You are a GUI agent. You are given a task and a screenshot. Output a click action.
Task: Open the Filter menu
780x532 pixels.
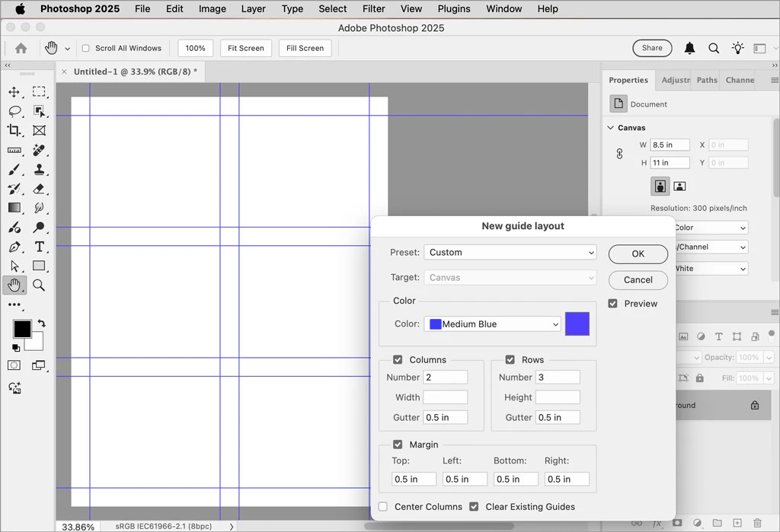tap(373, 9)
